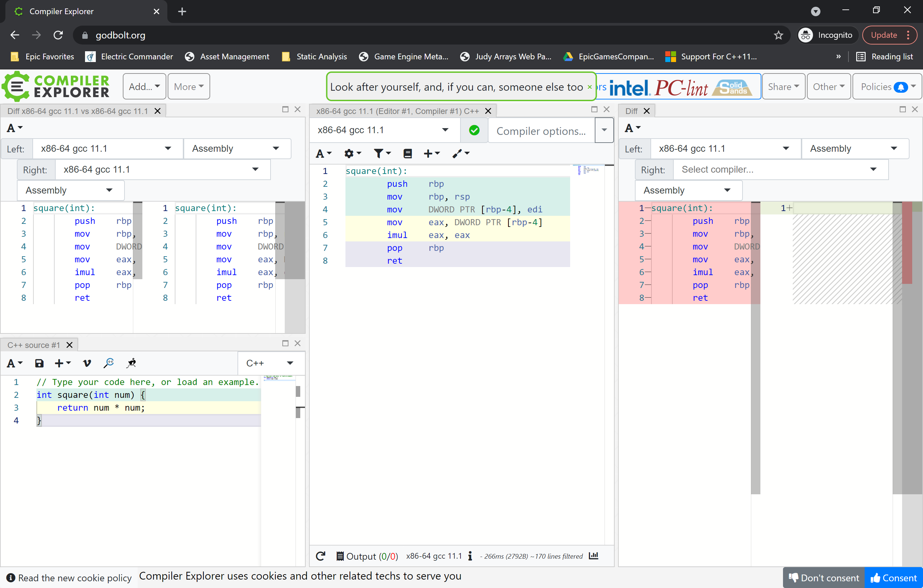Open libraries using book icon

408,153
